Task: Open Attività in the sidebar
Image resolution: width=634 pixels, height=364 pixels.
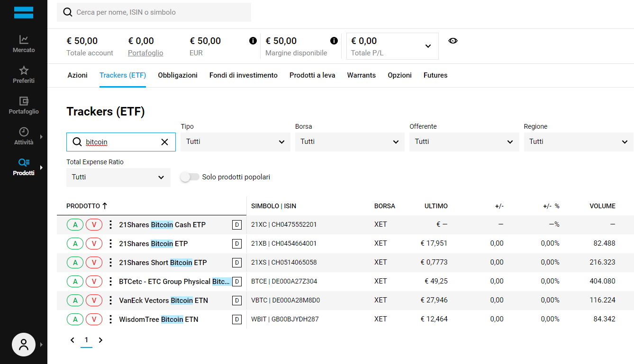Action: 24,136
